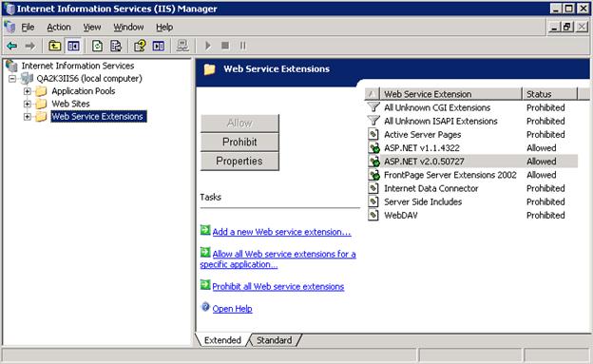Image resolution: width=593 pixels, height=364 pixels.
Task: Click Prohibited status for All Unknown CGI
Action: click(545, 107)
